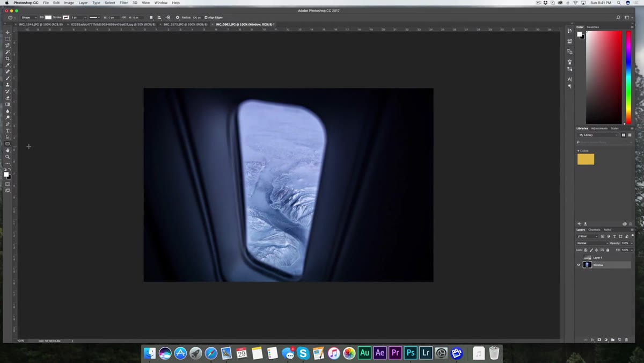Switch to the Channels tab

[x=595, y=230]
